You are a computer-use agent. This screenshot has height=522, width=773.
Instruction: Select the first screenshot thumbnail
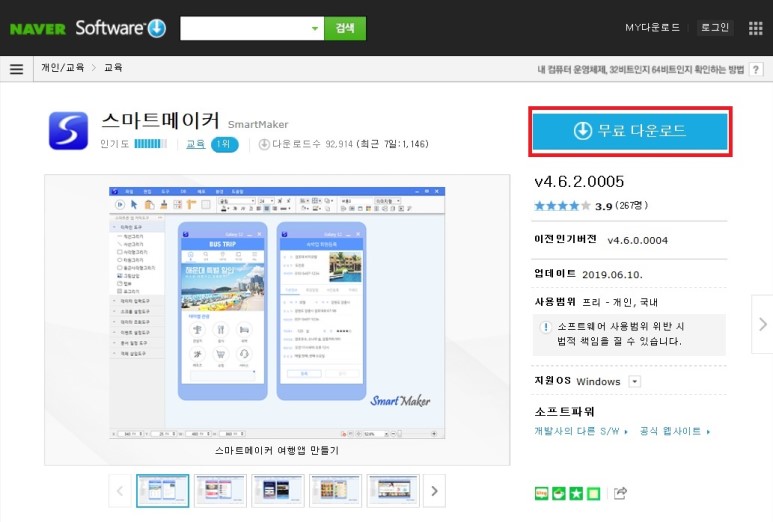163,491
